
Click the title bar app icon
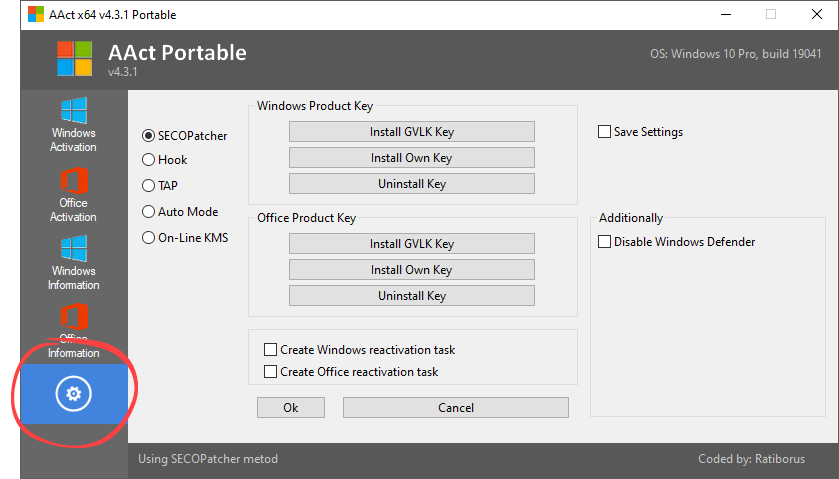tap(36, 14)
